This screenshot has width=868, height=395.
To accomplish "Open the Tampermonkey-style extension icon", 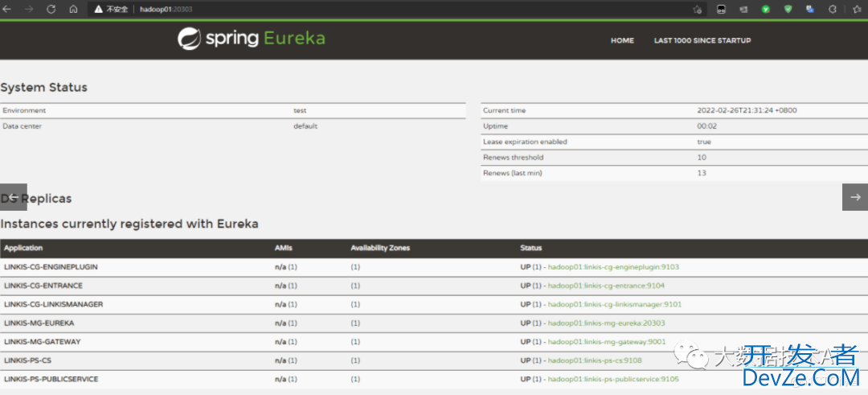I will pos(721,10).
